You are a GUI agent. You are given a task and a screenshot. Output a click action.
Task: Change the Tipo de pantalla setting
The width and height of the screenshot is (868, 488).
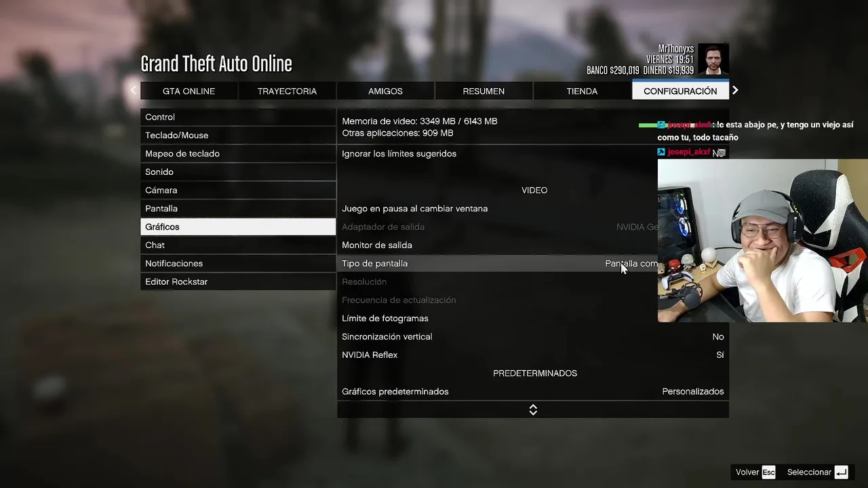[497, 264]
